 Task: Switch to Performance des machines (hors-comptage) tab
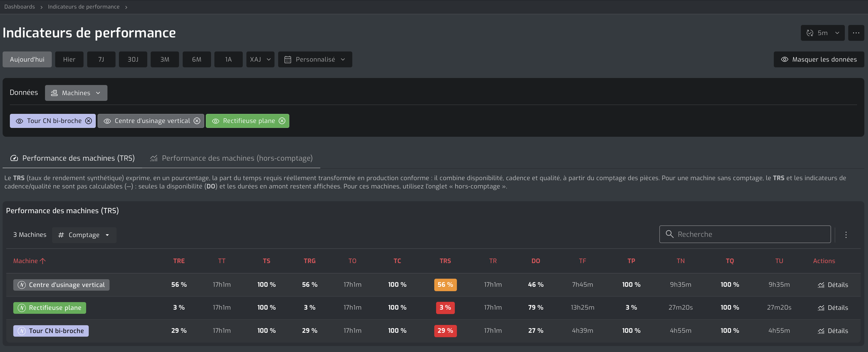coord(231,158)
